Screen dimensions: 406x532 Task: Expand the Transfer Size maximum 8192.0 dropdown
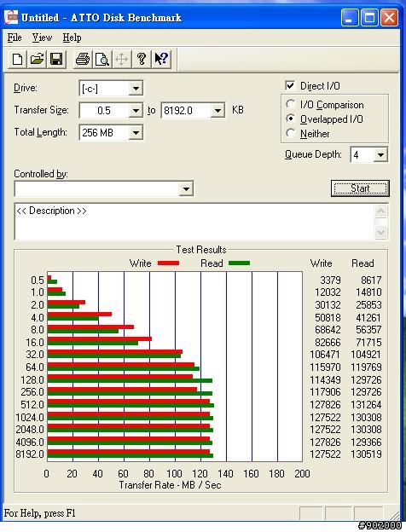coord(217,111)
